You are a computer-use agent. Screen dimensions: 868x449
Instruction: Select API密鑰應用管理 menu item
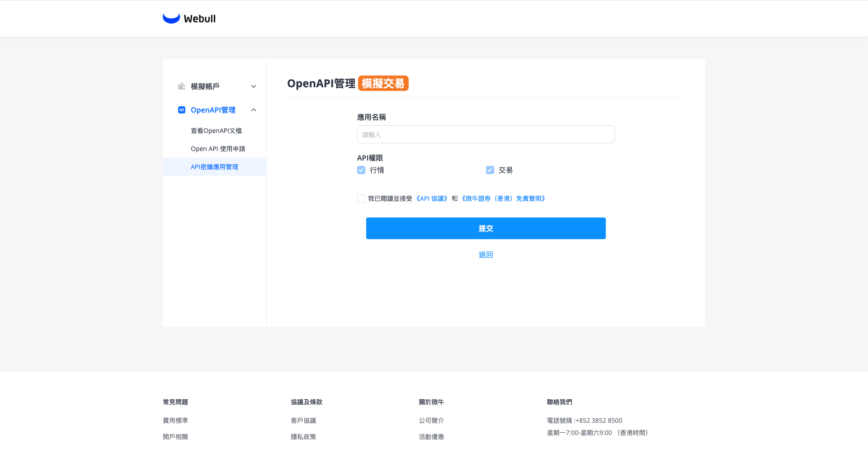click(214, 167)
